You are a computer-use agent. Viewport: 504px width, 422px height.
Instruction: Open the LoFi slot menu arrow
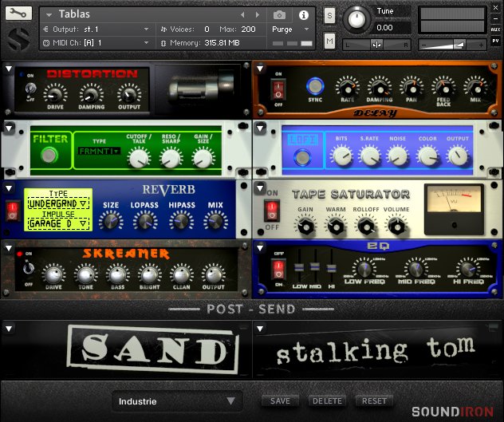click(x=260, y=128)
